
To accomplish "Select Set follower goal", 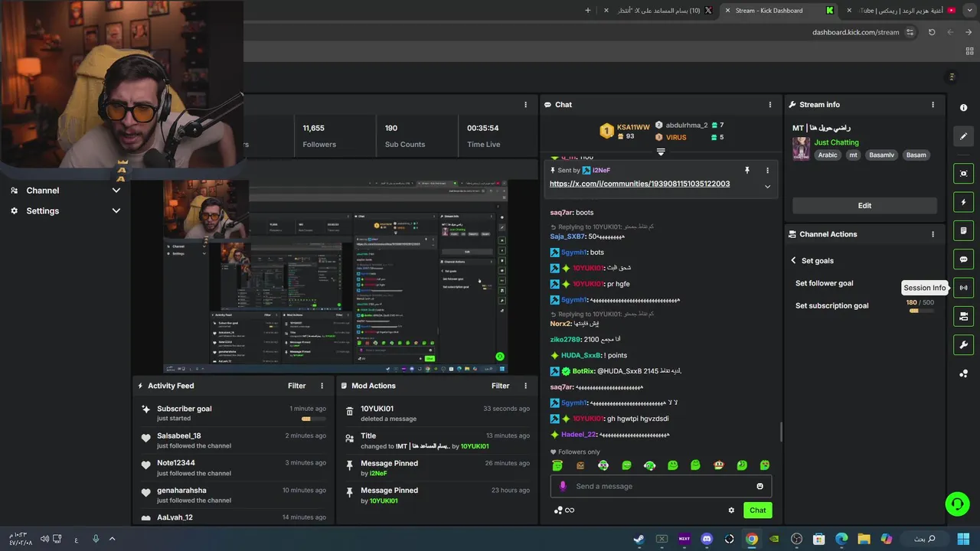I will point(824,283).
